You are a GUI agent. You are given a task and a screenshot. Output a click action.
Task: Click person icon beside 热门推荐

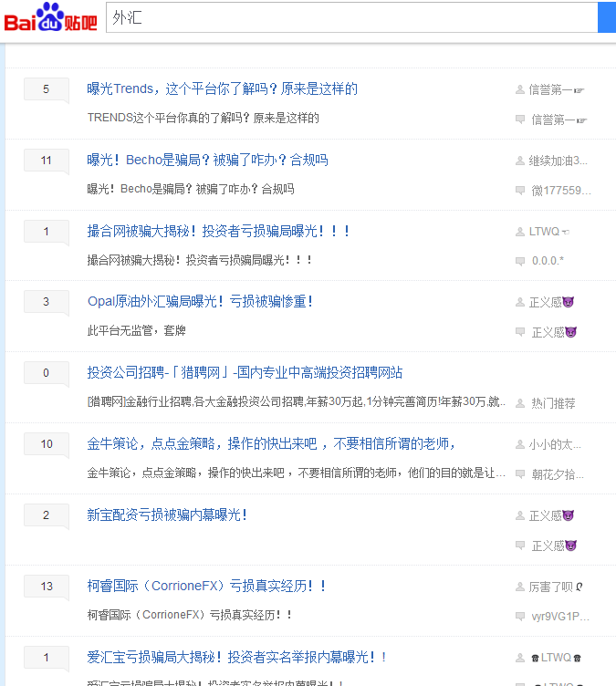click(520, 403)
